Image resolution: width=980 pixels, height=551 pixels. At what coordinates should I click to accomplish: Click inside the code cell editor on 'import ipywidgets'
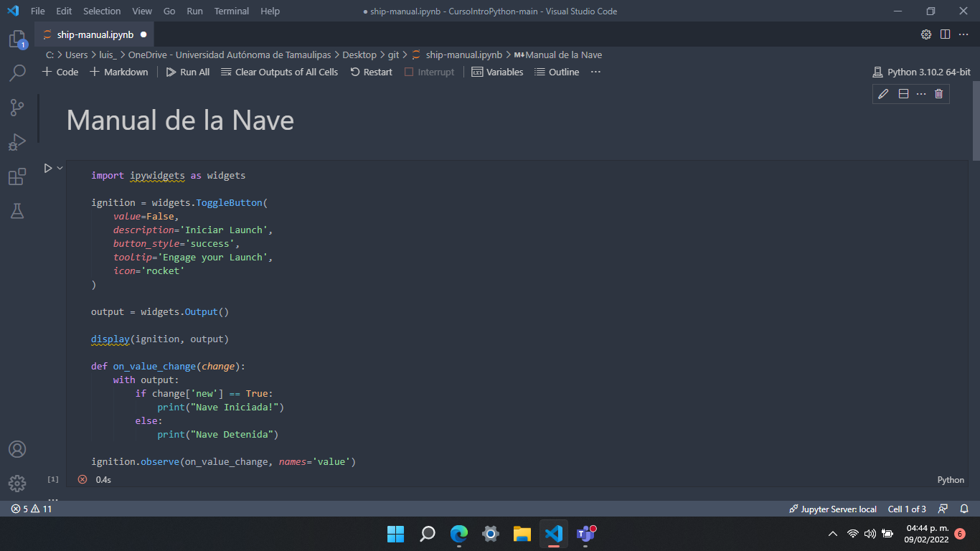tap(138, 175)
